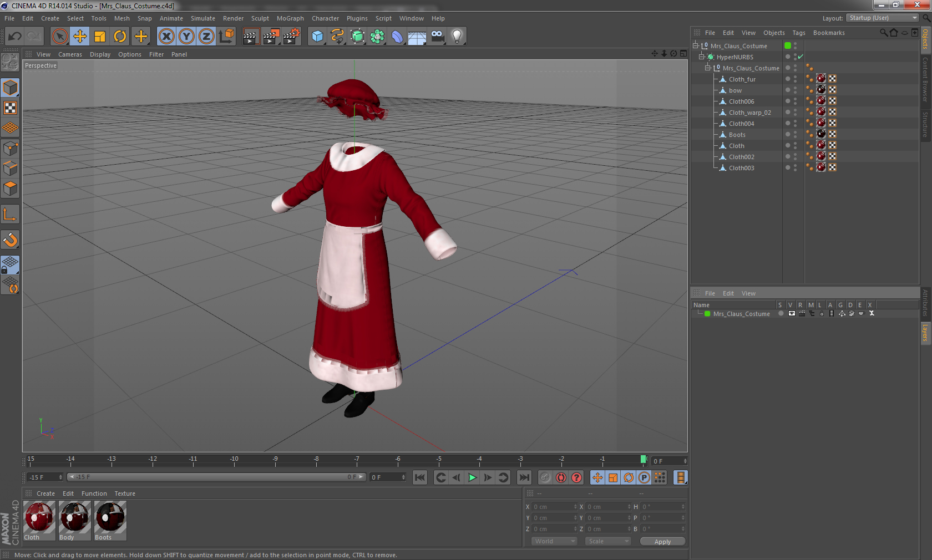This screenshot has height=560, width=932.
Task: Step the -15 F start frame spinner
Action: 60,477
